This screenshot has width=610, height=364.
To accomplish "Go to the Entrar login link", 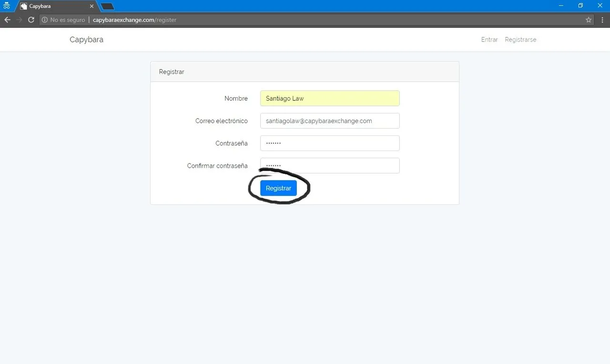I will click(489, 40).
